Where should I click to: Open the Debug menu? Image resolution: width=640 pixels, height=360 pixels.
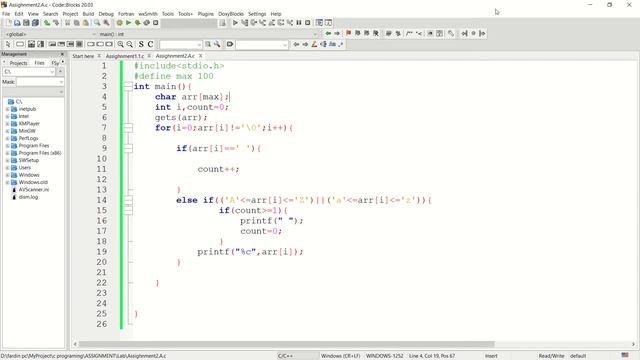(x=106, y=14)
